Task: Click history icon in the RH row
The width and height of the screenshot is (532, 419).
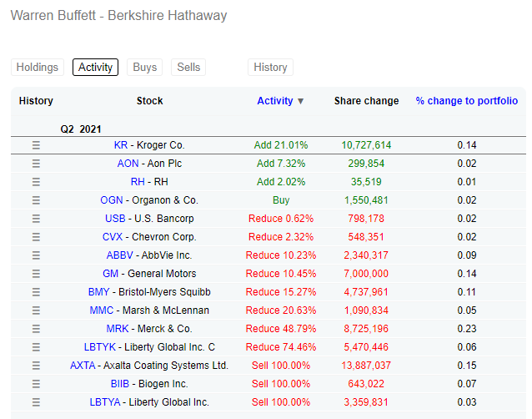Action: click(x=36, y=182)
